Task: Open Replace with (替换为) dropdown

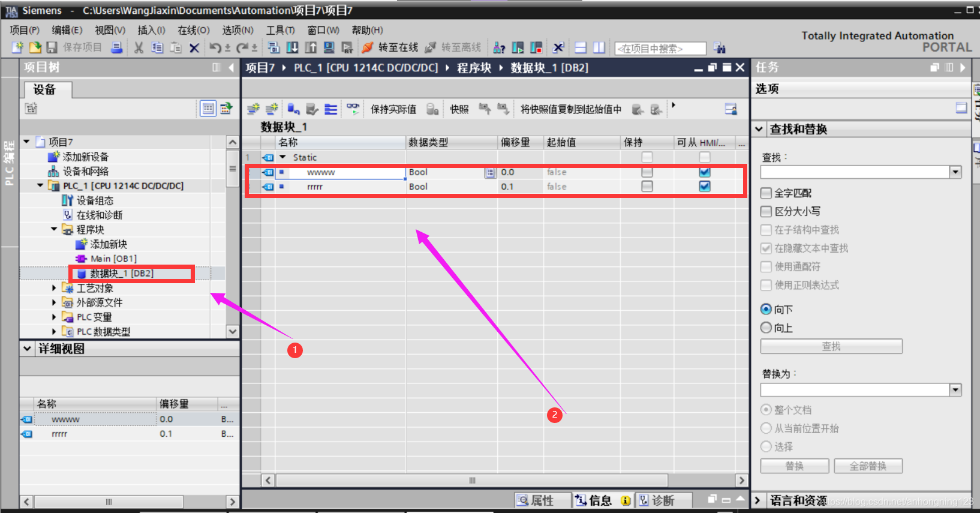Action: pyautogui.click(x=955, y=390)
